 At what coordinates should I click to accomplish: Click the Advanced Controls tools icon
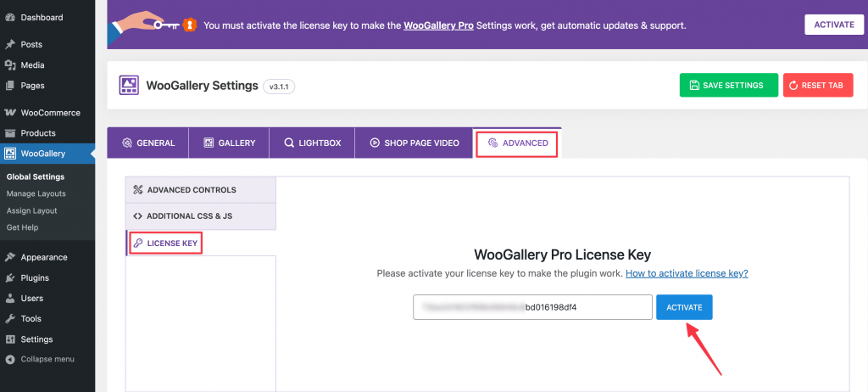pos(138,189)
